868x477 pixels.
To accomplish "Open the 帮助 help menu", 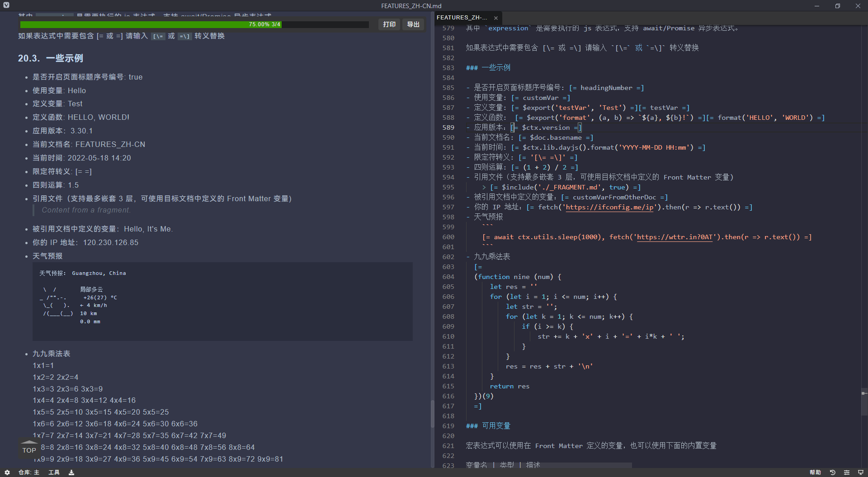I will (815, 472).
